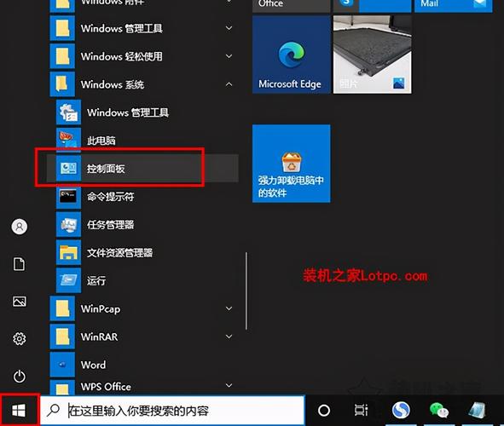Click the 控制面板 text label
Viewport: 504px width, 426px height.
point(106,169)
